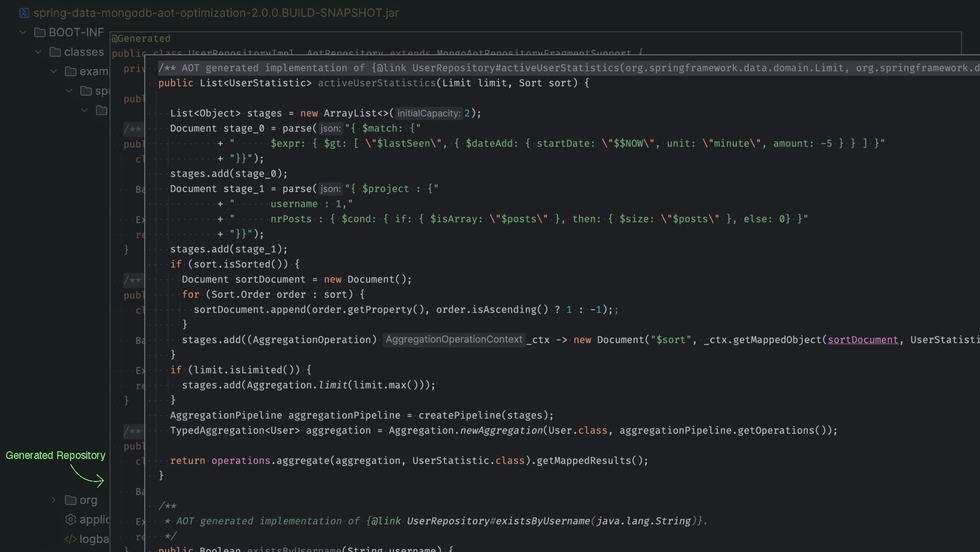Expand the org folder chevron
The image size is (980, 552).
tap(54, 500)
